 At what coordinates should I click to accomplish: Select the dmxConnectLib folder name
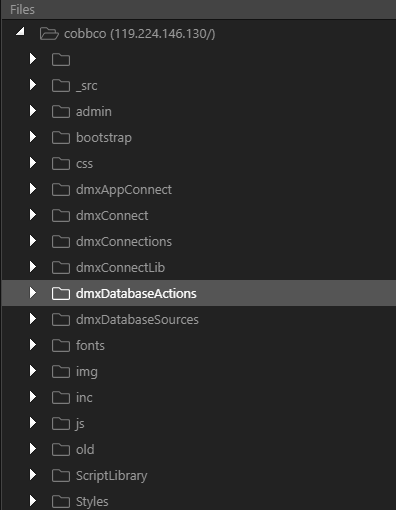pos(120,268)
